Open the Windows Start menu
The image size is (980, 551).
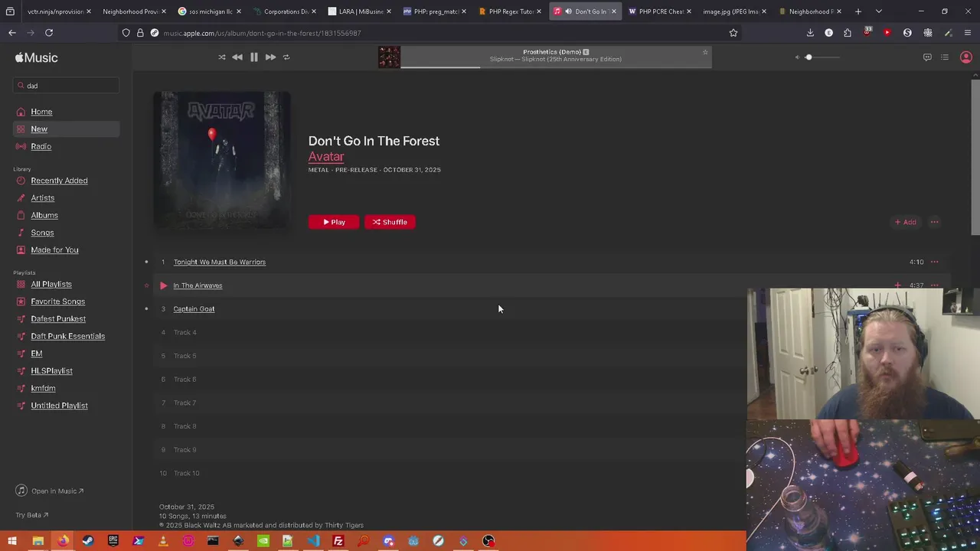tap(12, 541)
